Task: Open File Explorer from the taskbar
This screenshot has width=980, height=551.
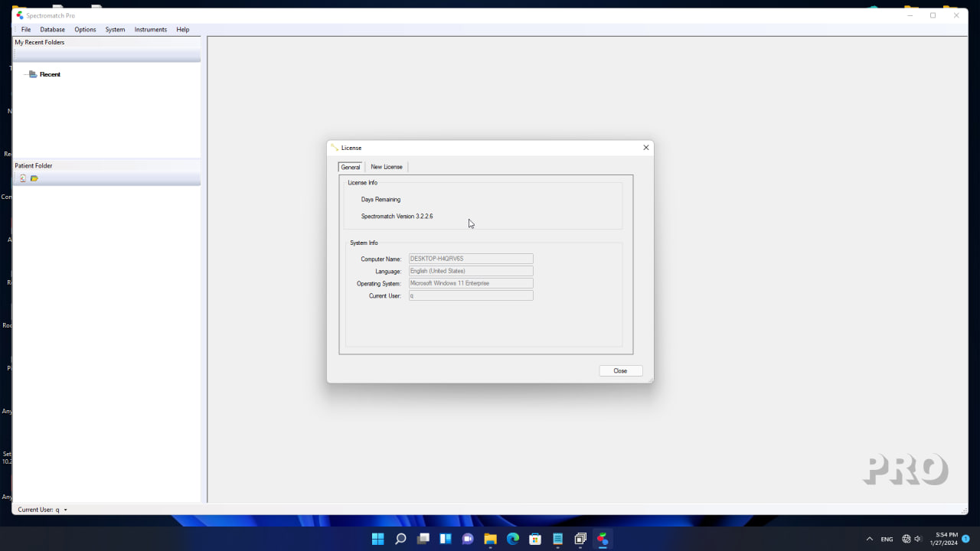Action: point(491,539)
